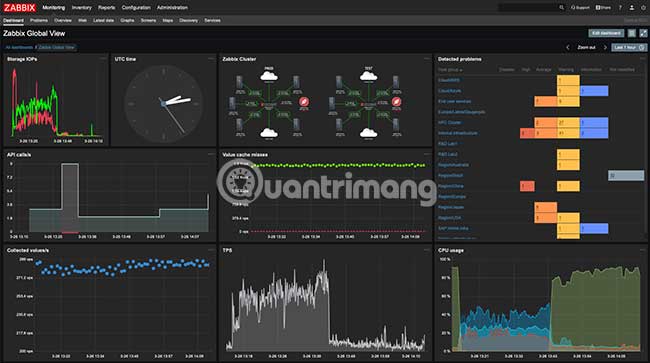Click the sign out power icon

643,7
